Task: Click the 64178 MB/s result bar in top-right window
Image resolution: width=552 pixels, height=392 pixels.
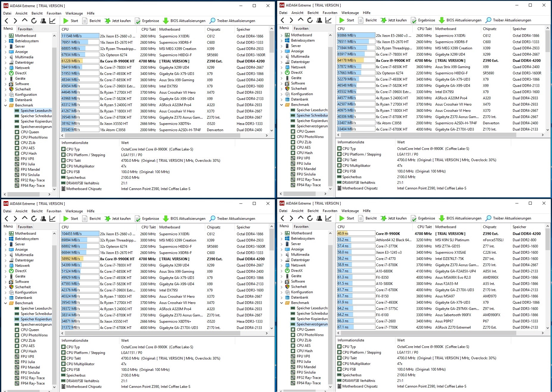Action: coord(356,60)
